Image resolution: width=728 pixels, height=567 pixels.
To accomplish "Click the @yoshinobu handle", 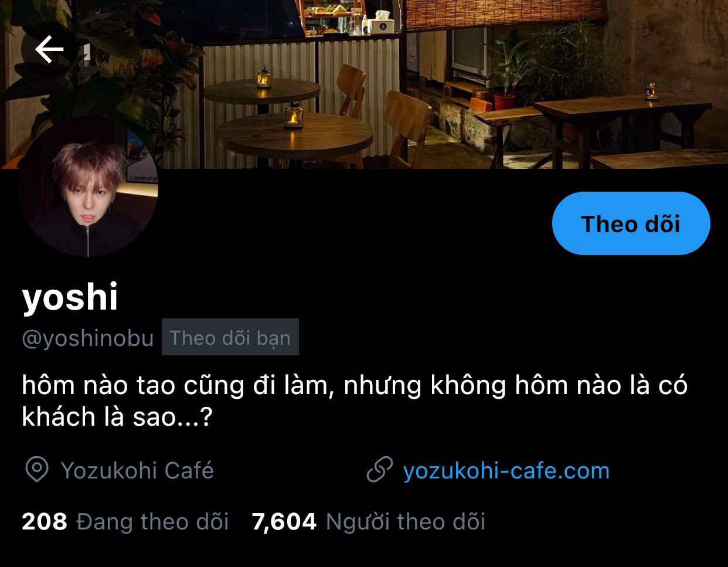I will coord(88,338).
